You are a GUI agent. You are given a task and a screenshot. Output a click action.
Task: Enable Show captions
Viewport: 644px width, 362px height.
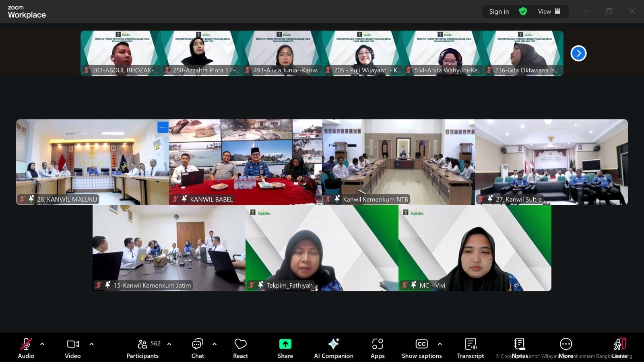click(x=421, y=348)
